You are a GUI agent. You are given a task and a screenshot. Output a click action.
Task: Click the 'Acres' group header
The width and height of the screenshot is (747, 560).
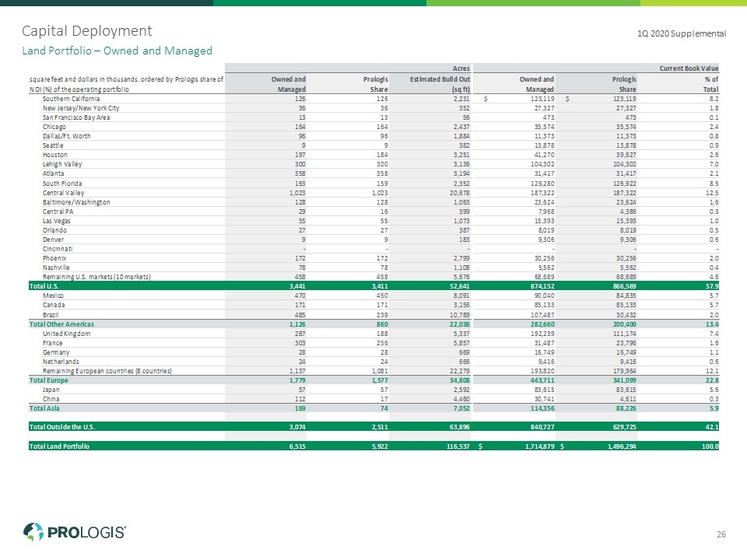click(461, 68)
